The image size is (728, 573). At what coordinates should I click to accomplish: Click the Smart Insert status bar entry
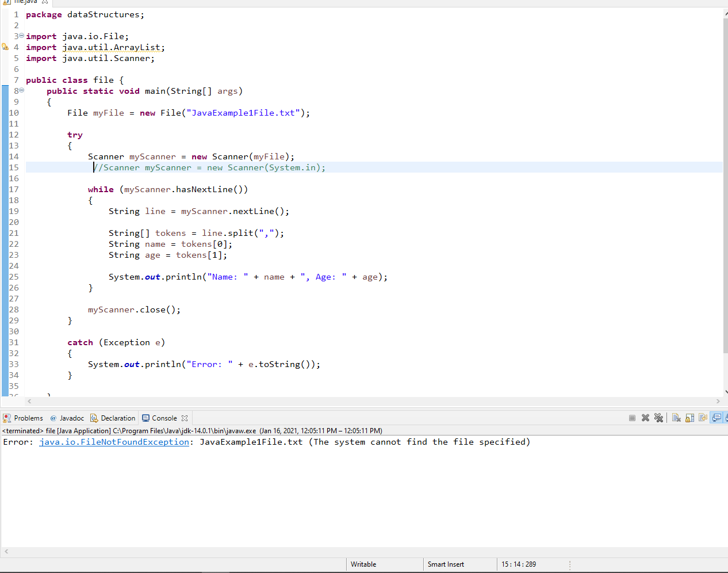[446, 564]
